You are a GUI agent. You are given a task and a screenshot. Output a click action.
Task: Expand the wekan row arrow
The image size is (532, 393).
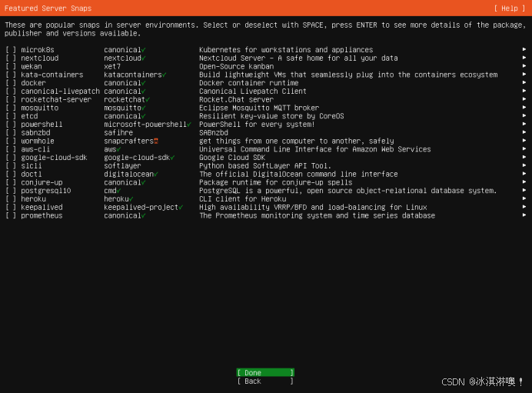[x=524, y=66]
